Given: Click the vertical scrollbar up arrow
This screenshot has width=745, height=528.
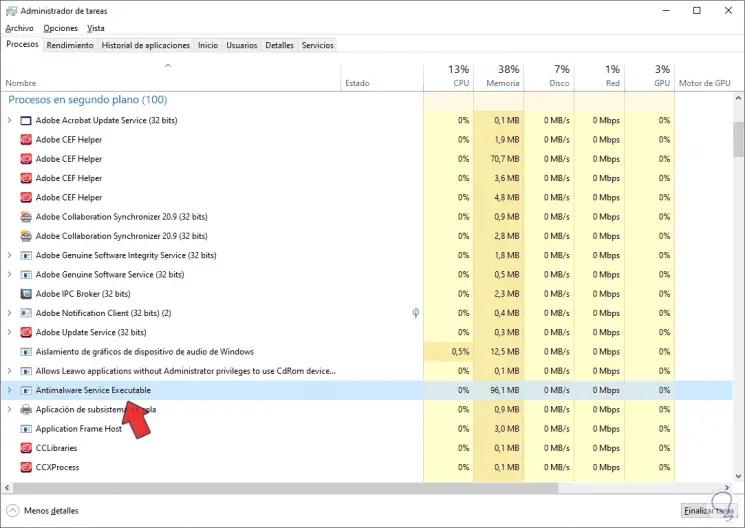Looking at the screenshot, I should [x=738, y=98].
